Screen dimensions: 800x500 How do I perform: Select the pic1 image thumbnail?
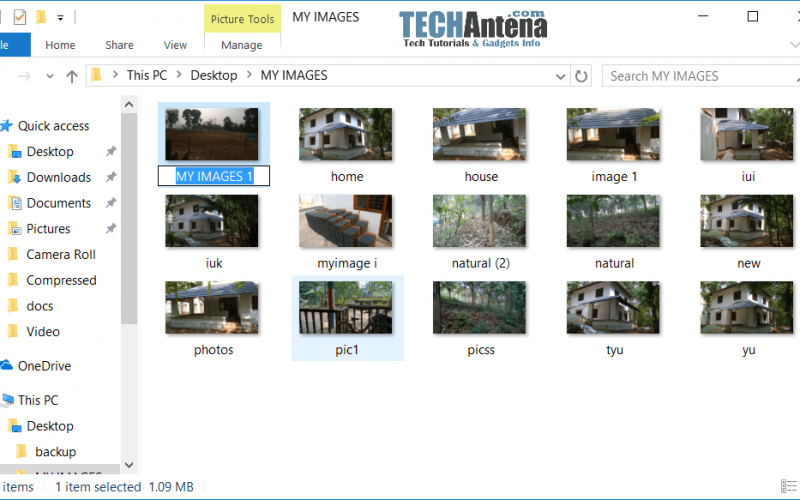(345, 307)
